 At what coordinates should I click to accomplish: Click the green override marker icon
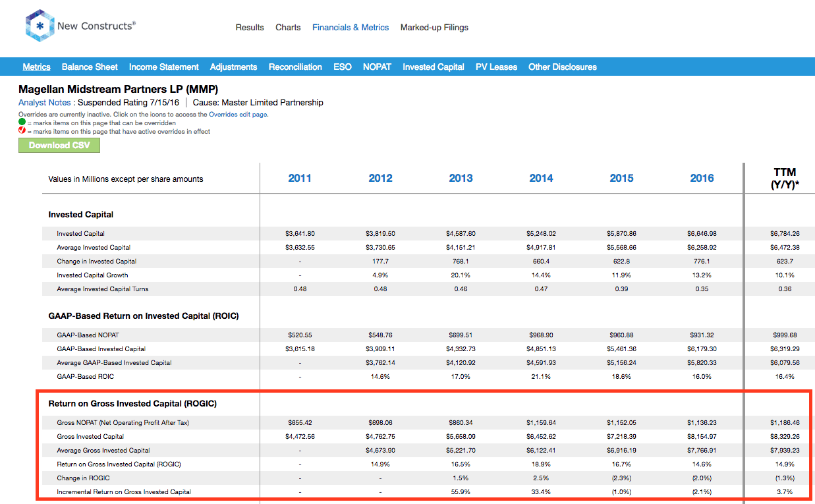(22, 123)
